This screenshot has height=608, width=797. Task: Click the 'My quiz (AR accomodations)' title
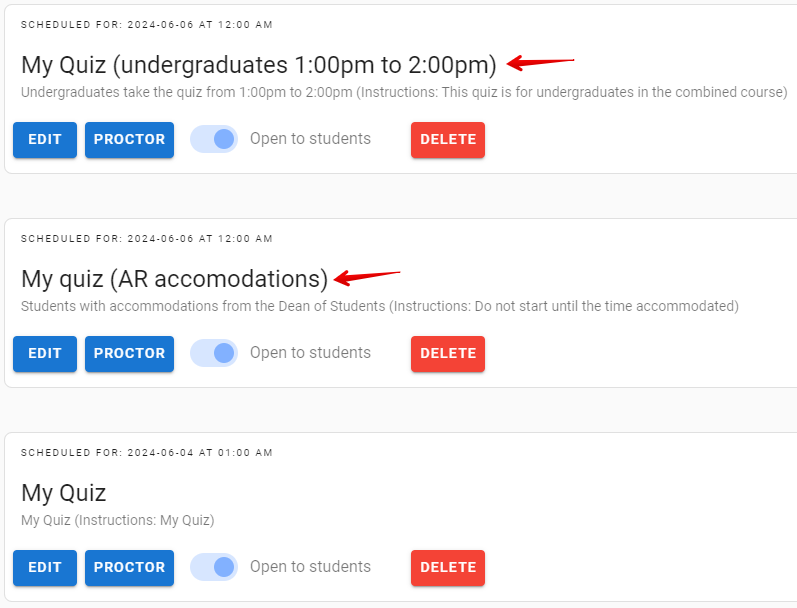tap(174, 279)
